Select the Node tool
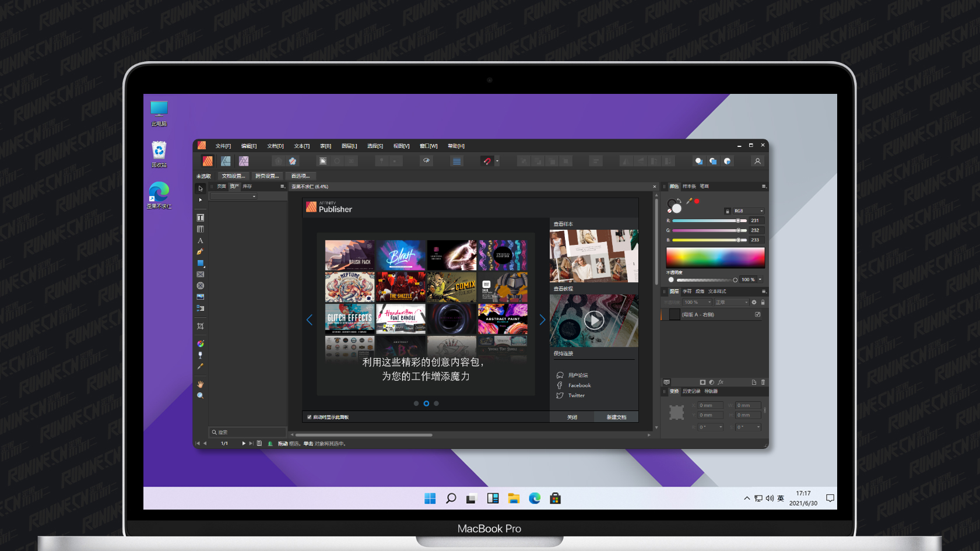Screen dimensions: 980x551 point(201,200)
